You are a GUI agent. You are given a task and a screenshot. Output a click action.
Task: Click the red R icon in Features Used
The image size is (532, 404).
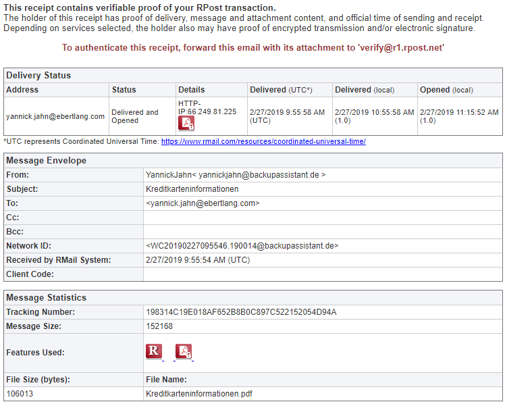pyautogui.click(x=154, y=351)
